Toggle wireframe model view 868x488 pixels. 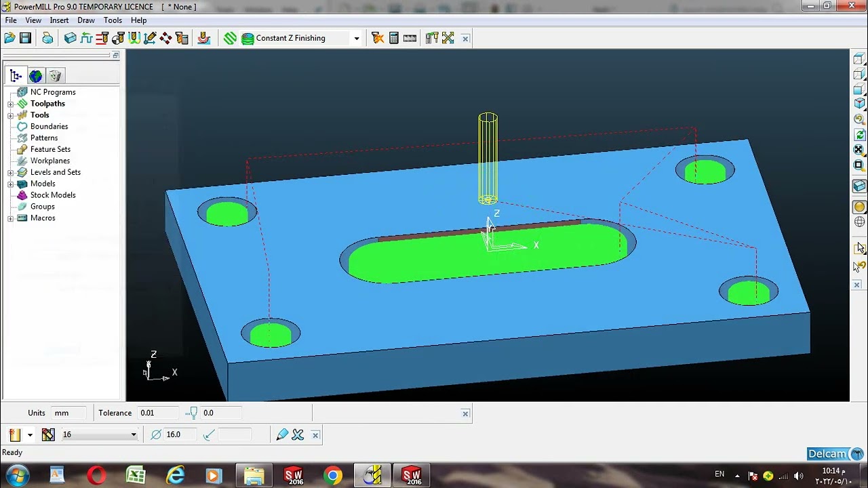click(859, 222)
